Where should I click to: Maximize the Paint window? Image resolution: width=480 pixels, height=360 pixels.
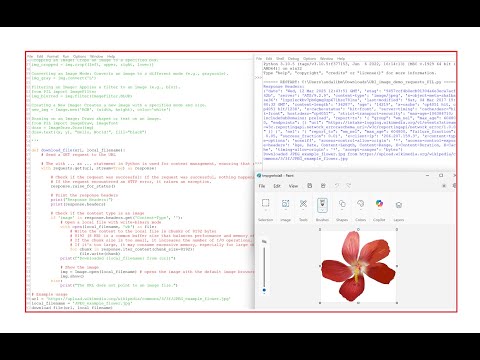pos(441,176)
